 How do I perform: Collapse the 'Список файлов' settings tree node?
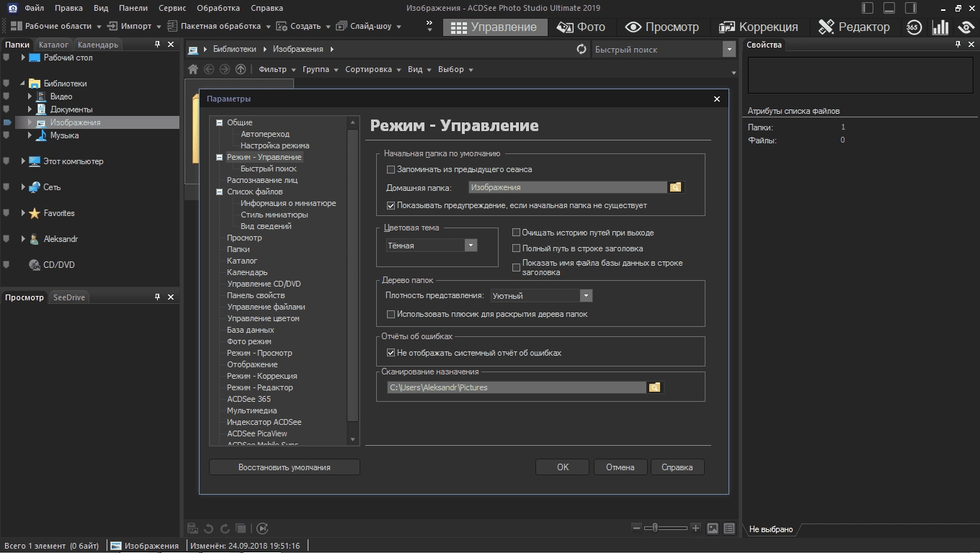[220, 192]
